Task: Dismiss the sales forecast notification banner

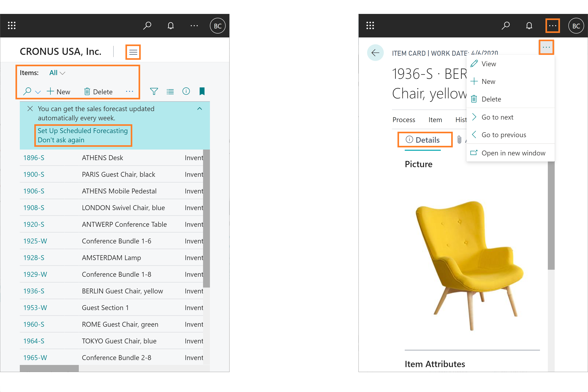Action: point(30,108)
